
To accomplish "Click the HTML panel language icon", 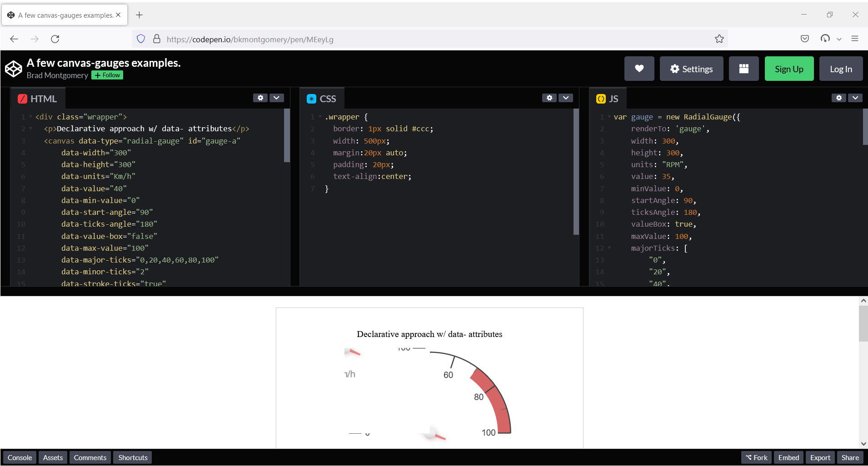I will 23,98.
